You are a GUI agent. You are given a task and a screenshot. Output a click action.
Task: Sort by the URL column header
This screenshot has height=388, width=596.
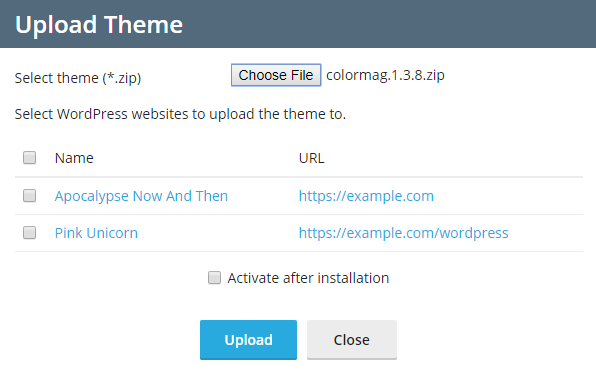coord(311,158)
